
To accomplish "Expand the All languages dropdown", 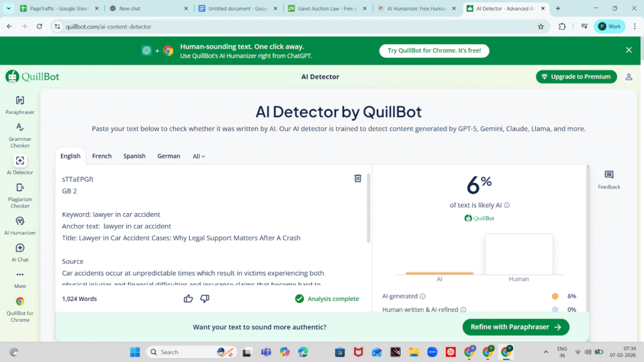I will [199, 156].
